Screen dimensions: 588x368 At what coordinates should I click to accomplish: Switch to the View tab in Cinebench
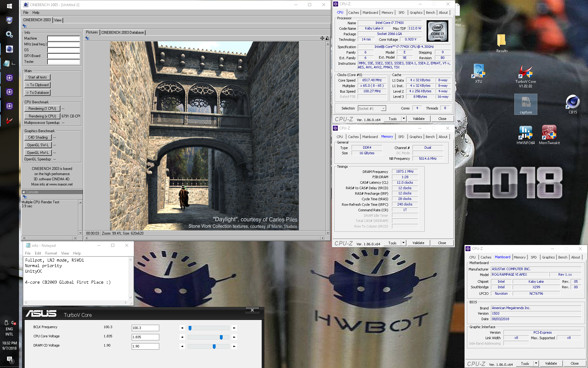(x=58, y=20)
